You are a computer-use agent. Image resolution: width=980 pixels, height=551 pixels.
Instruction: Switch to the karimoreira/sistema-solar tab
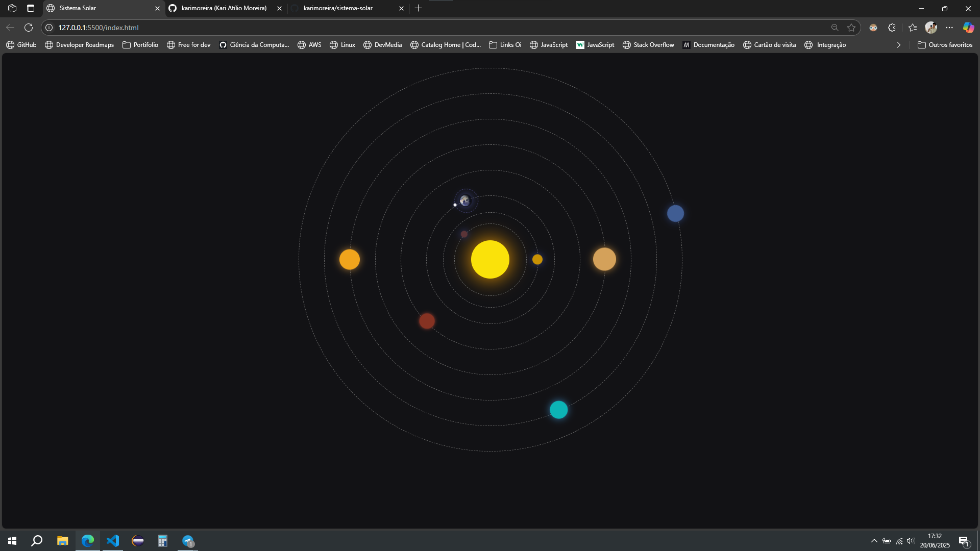pos(348,8)
